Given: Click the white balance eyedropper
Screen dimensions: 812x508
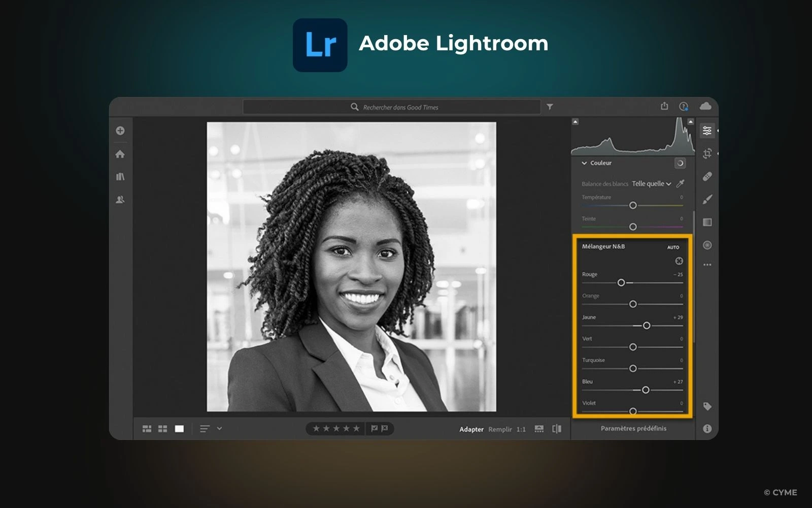Looking at the screenshot, I should [x=681, y=183].
